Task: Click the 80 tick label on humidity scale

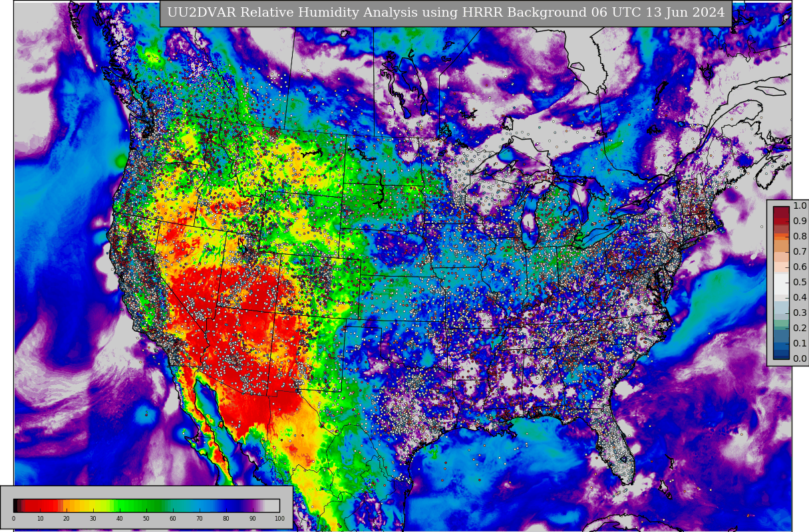Action: pyautogui.click(x=226, y=519)
